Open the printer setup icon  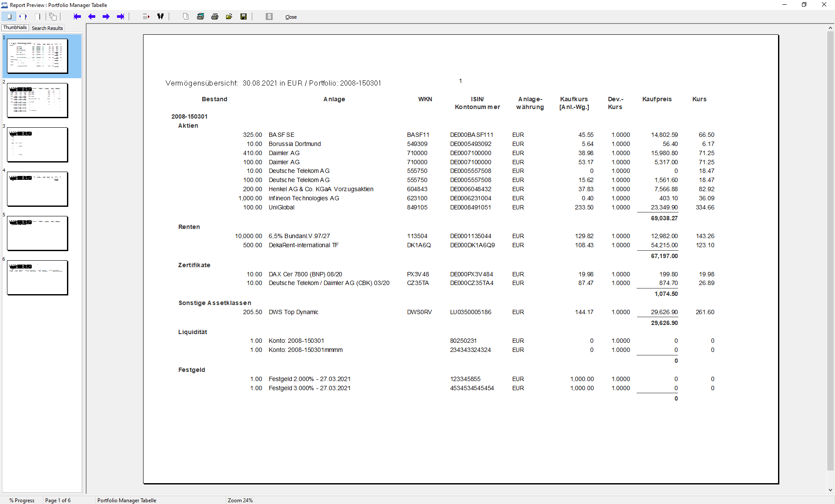(x=200, y=17)
